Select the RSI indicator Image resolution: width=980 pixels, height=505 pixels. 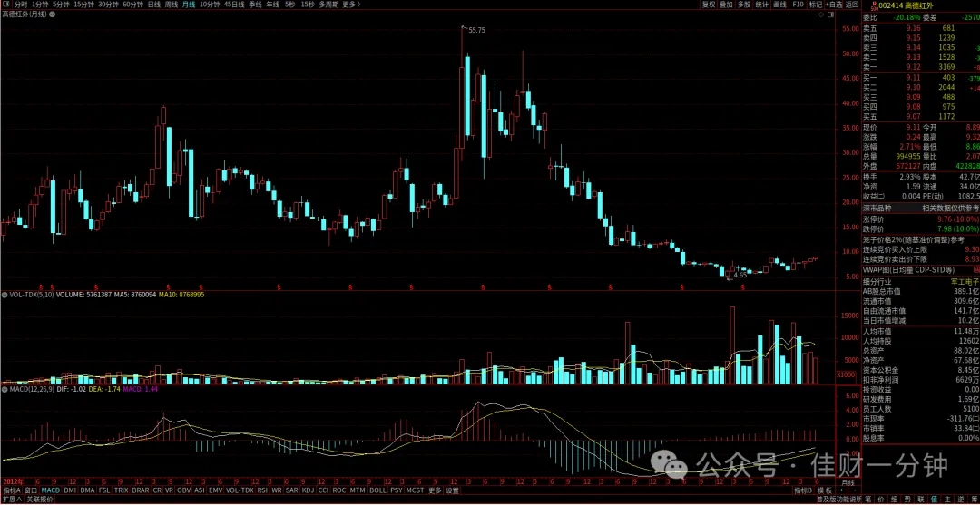pos(262,490)
